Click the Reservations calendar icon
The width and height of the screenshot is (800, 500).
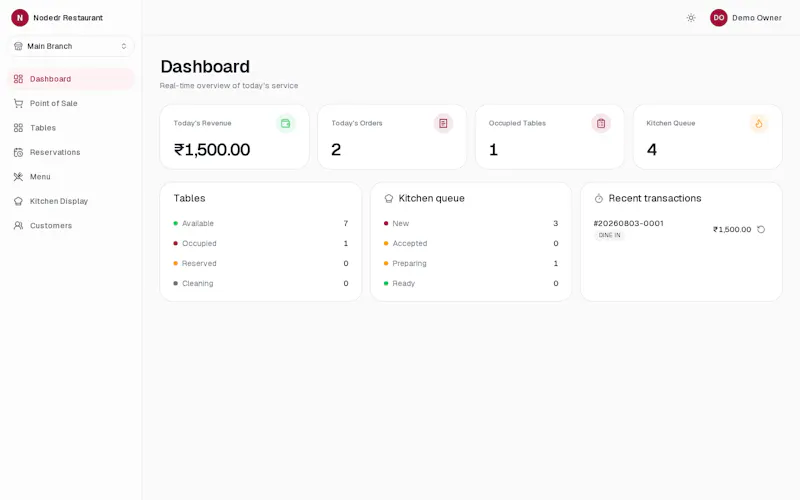coord(18,153)
